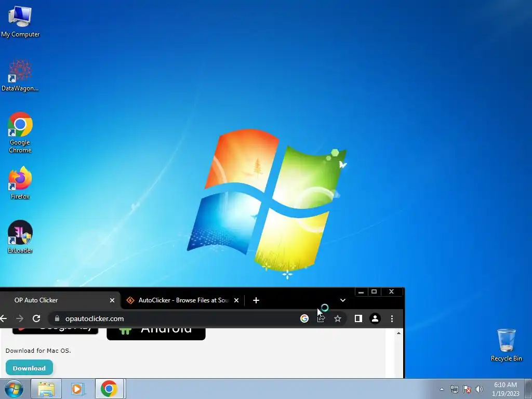Image resolution: width=532 pixels, height=399 pixels.
Task: Open Windows Explorer from taskbar
Action: click(46, 389)
